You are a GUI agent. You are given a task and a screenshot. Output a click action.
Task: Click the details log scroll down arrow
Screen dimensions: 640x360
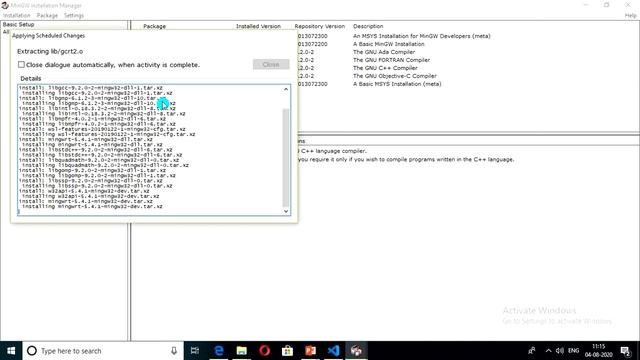(x=286, y=211)
